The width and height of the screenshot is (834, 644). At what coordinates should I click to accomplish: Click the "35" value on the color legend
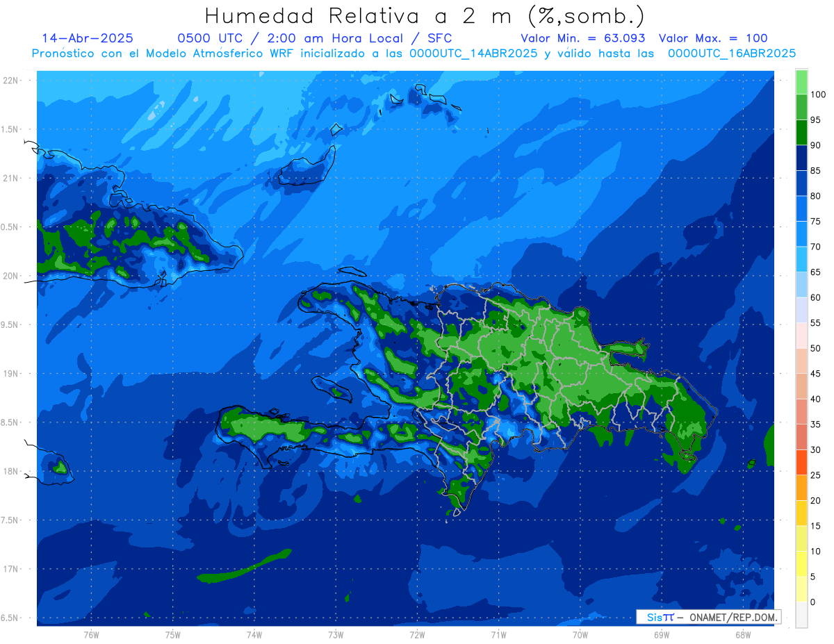point(815,424)
